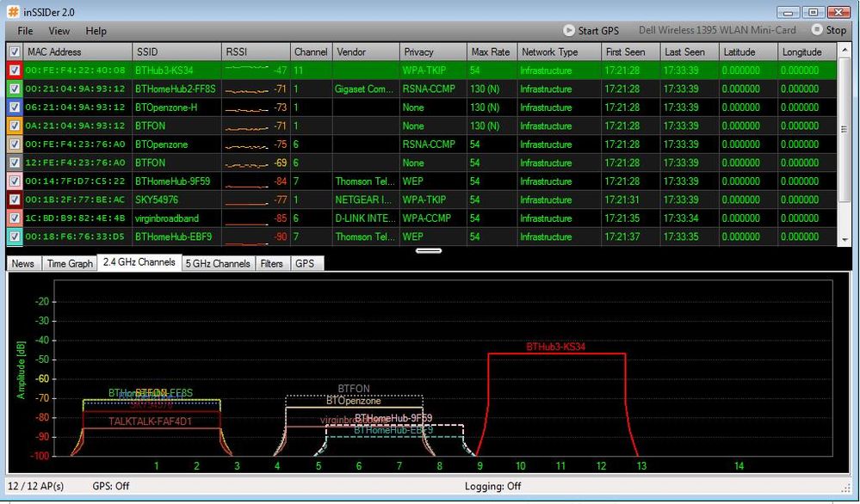Uncheck the BTHomeHub2-FF8S network checkbox
Viewport: 860px width, 504px height.
pos(15,89)
